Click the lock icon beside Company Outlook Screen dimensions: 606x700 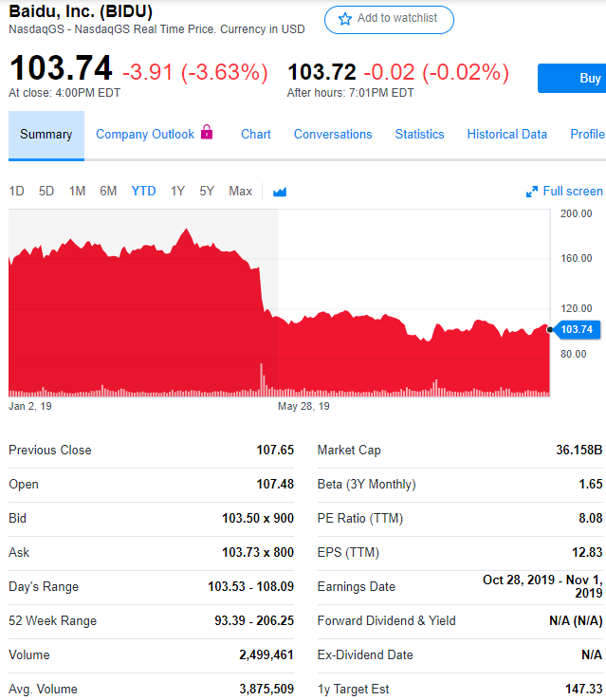(207, 133)
